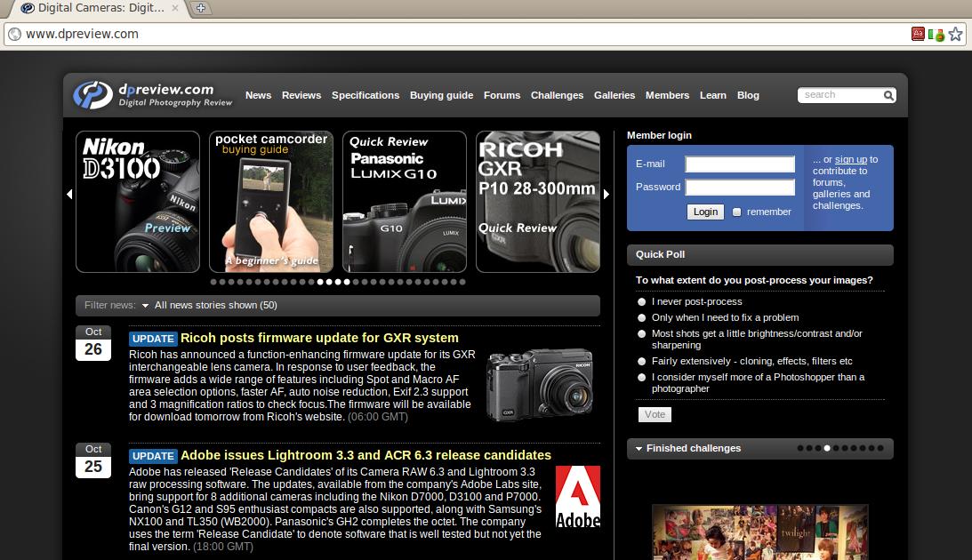Focus the E-mail input field
This screenshot has height=560, width=972.
[740, 164]
